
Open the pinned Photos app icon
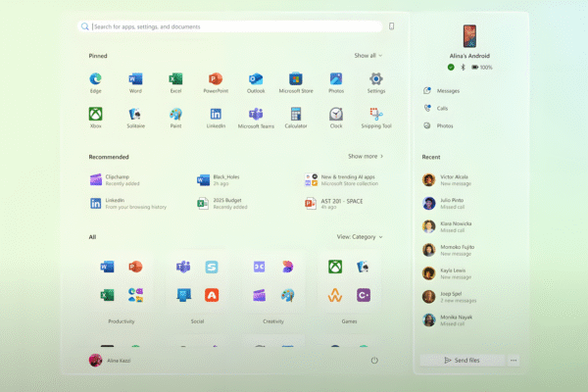(x=336, y=82)
